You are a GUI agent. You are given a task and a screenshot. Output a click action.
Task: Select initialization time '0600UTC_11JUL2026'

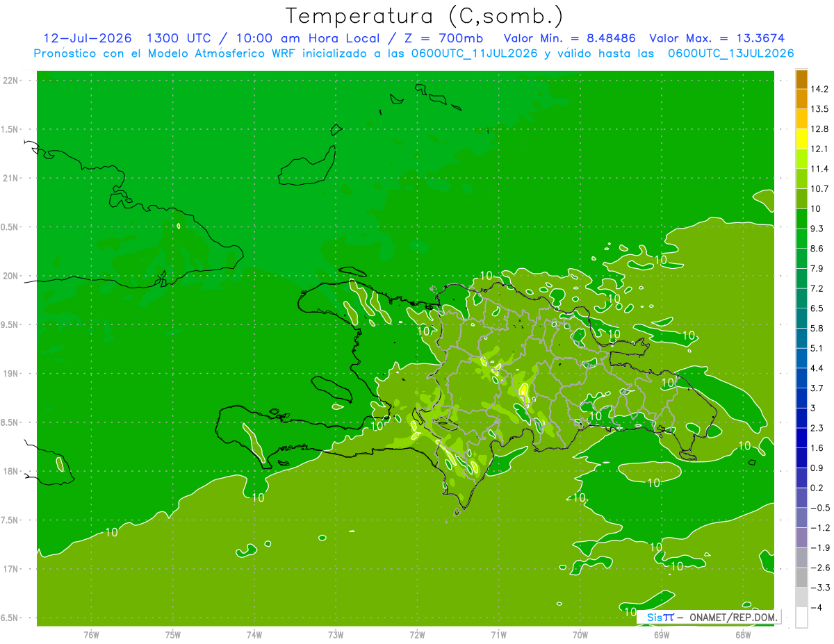tap(473, 53)
